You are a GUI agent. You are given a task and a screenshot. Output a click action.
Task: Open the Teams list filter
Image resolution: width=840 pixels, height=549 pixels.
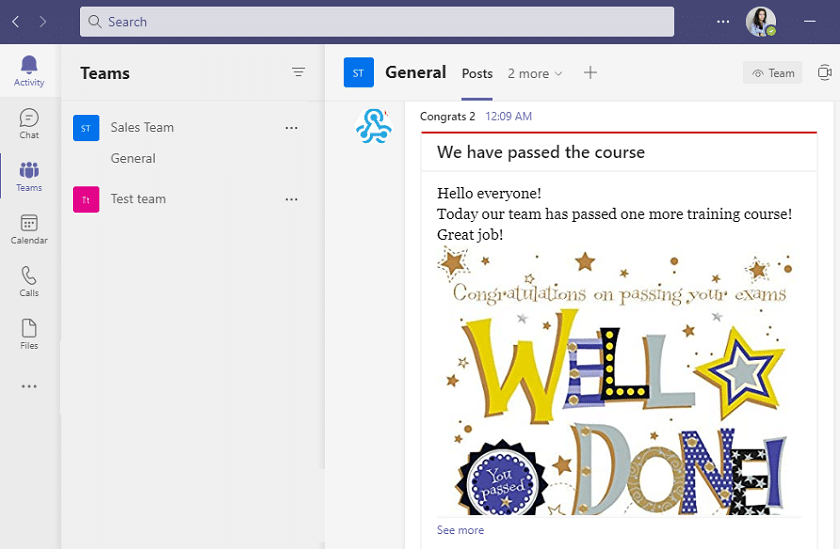point(298,72)
